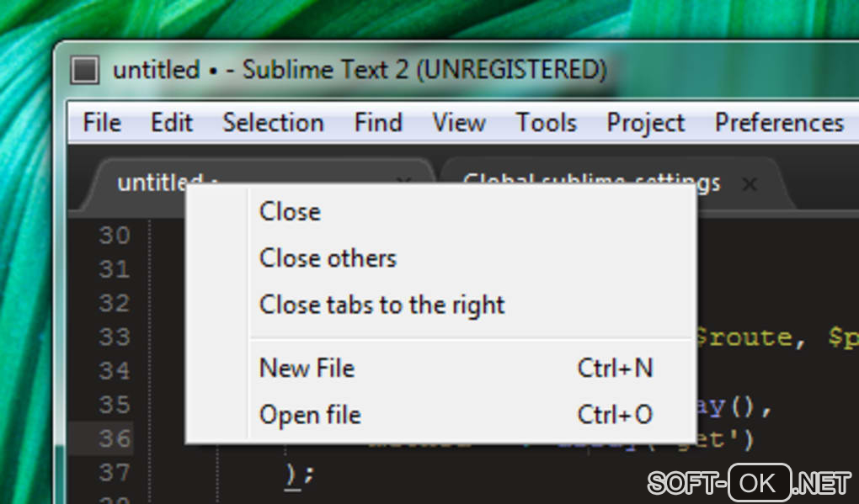Click the window title bar text
This screenshot has width=859, height=504.
tap(360, 70)
